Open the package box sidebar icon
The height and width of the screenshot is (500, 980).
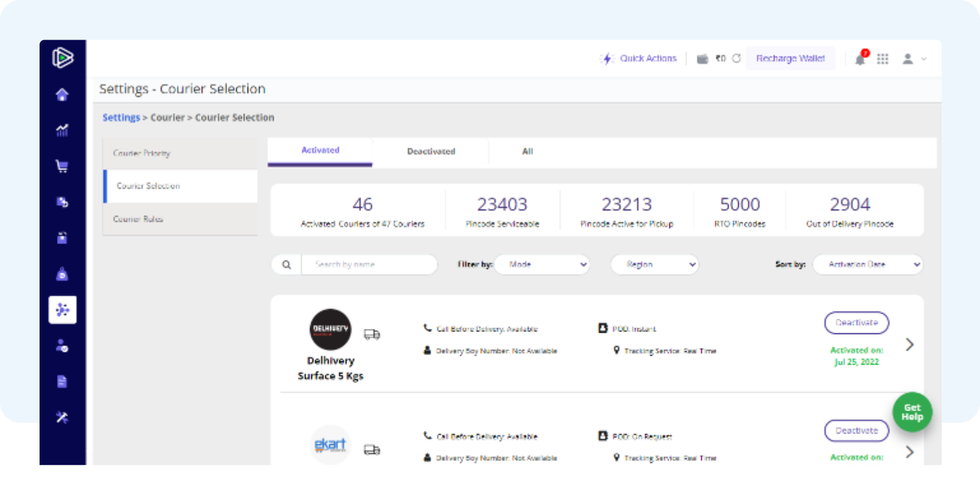[x=62, y=238]
